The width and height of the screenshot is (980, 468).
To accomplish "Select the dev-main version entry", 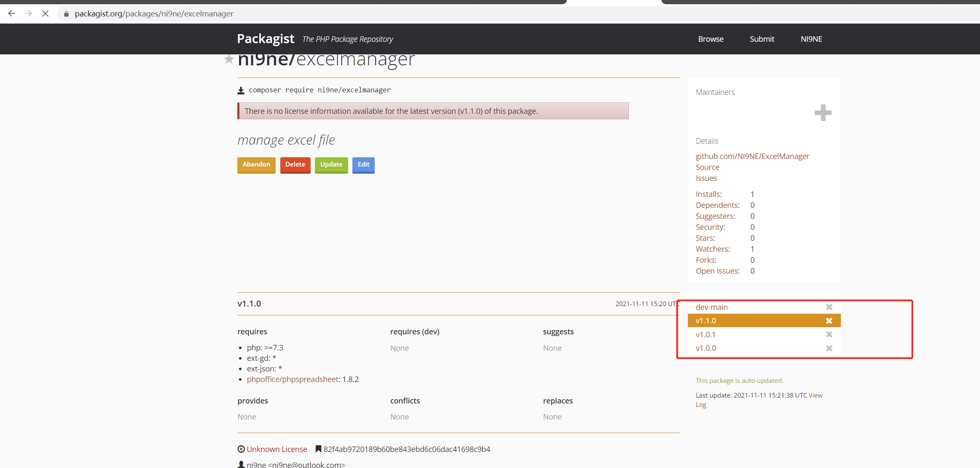I will click(x=712, y=307).
